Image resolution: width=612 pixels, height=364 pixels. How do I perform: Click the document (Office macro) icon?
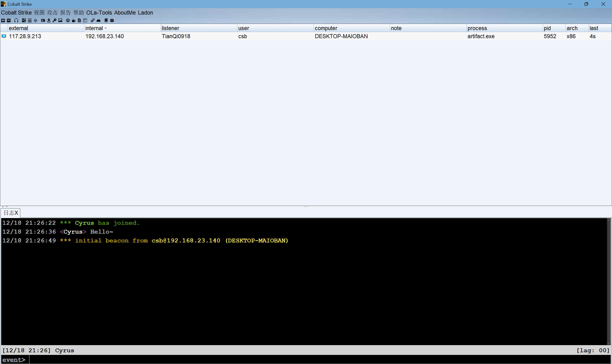[x=79, y=20]
